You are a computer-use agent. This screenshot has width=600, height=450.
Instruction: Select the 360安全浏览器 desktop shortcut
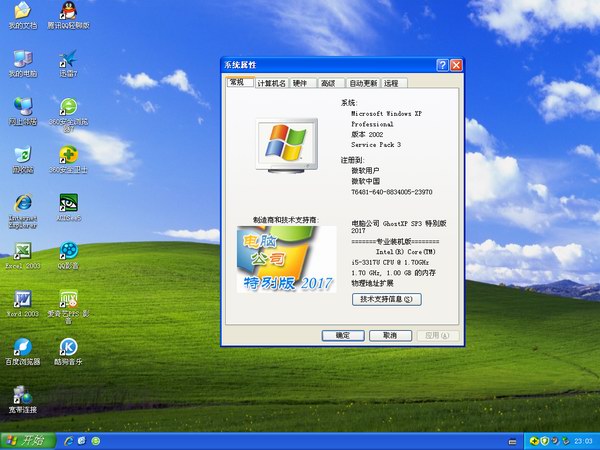[x=68, y=115]
